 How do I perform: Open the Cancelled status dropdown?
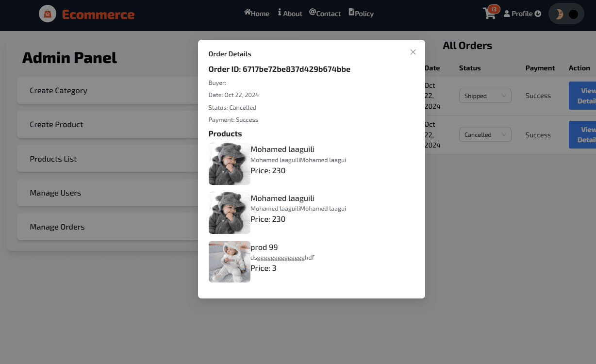coord(485,134)
